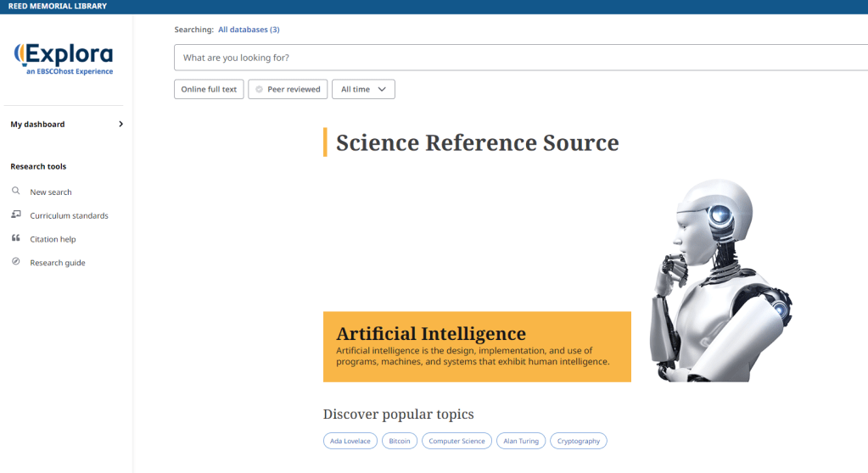Viewport: 868px width, 473px height.
Task: Click the Citation help quotation icon
Action: (16, 239)
